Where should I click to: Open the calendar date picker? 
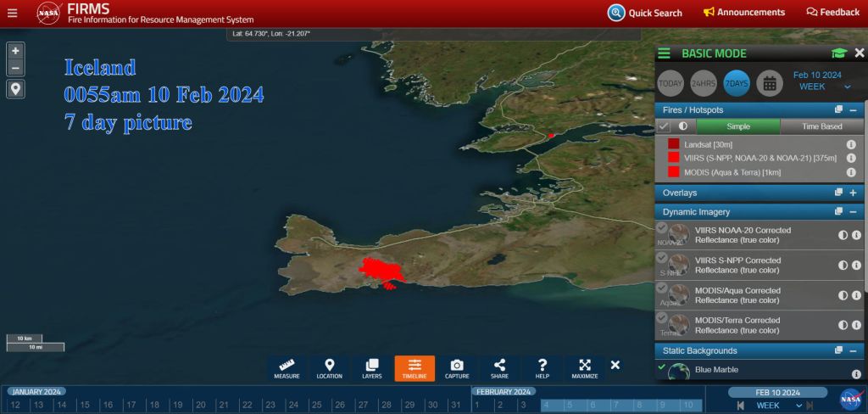[769, 83]
